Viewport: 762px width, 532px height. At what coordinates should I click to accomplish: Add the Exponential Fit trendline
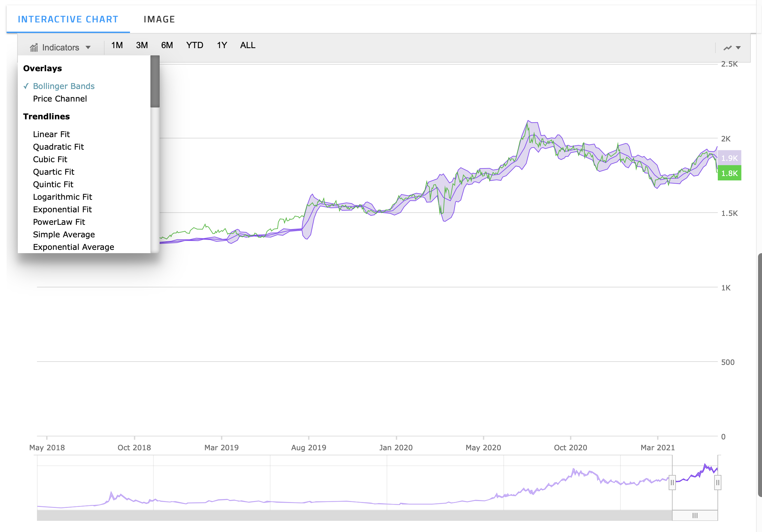pos(62,210)
